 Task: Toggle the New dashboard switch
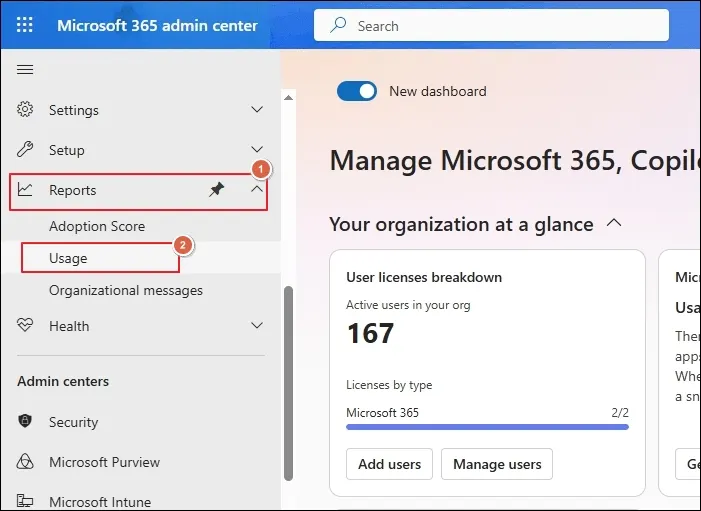[357, 91]
